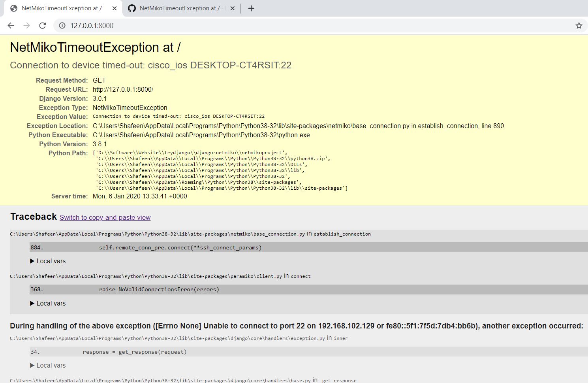Click the favicon on the active error tab
The image size is (588, 383).
tap(13, 8)
